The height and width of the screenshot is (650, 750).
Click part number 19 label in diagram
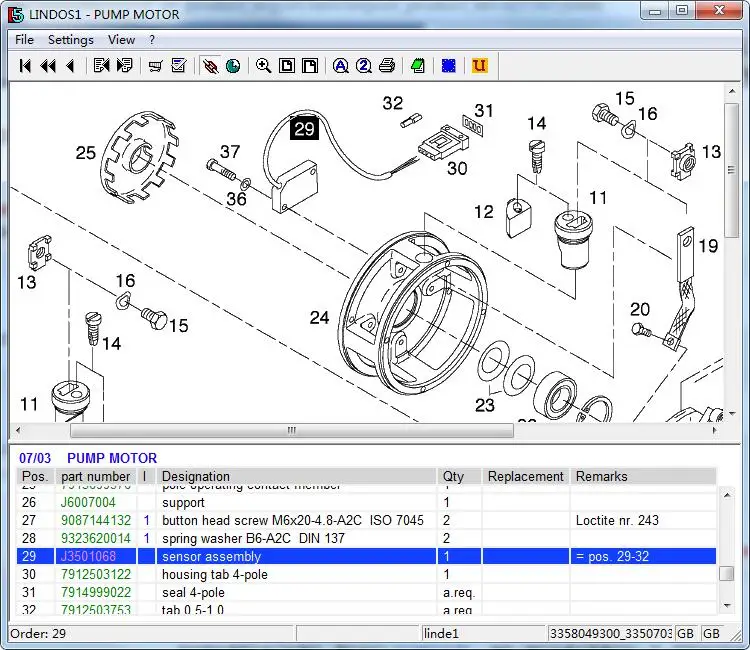(x=708, y=246)
